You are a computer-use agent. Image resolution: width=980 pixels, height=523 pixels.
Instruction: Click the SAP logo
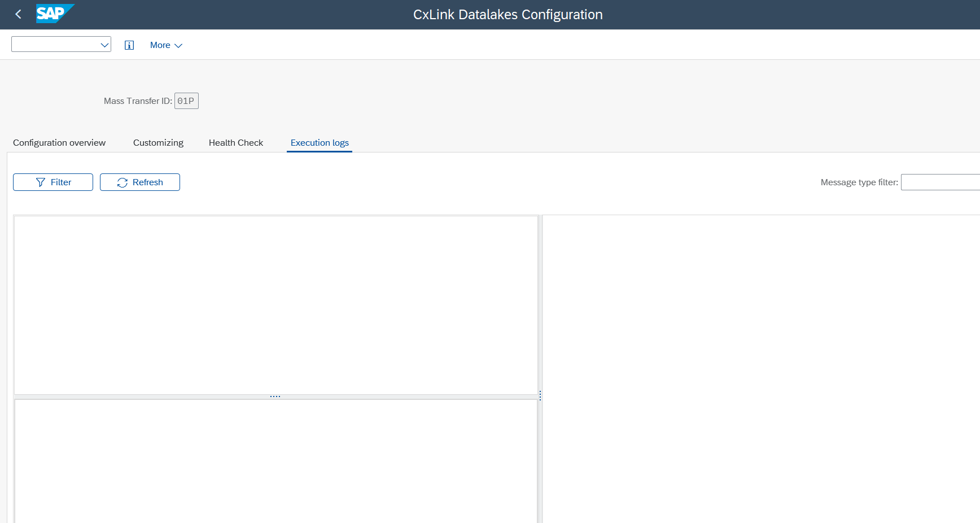click(x=55, y=14)
